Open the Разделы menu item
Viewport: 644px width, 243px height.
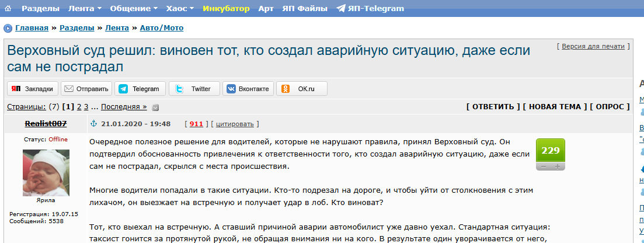pos(41,8)
